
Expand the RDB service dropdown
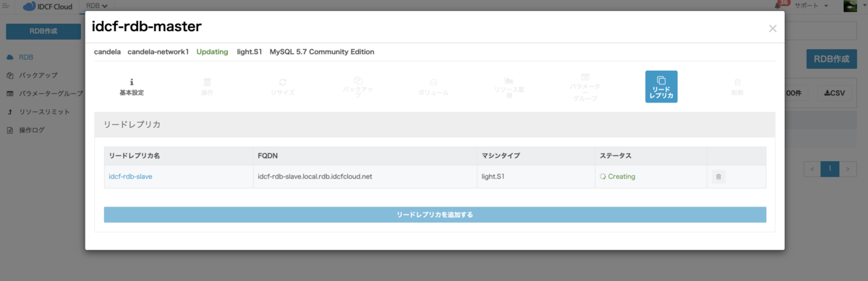click(x=96, y=6)
